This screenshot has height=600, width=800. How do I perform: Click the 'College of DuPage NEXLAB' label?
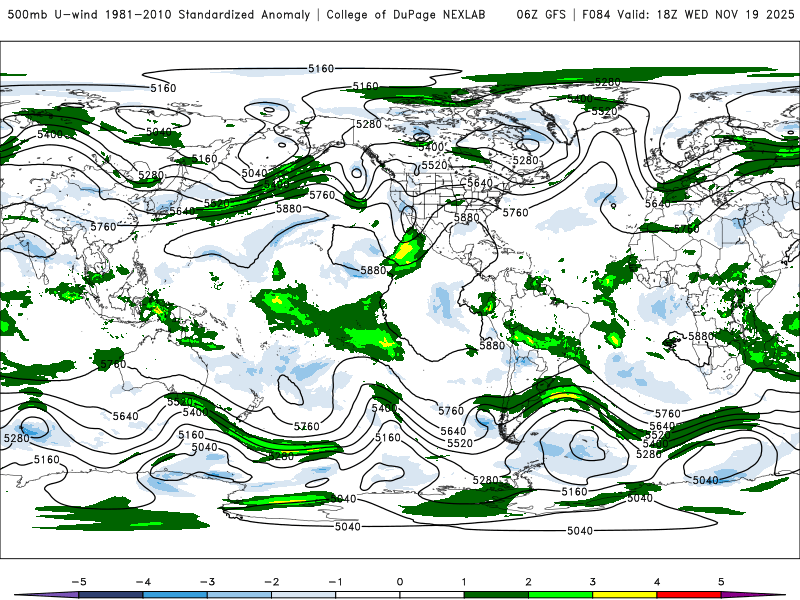[x=406, y=15]
